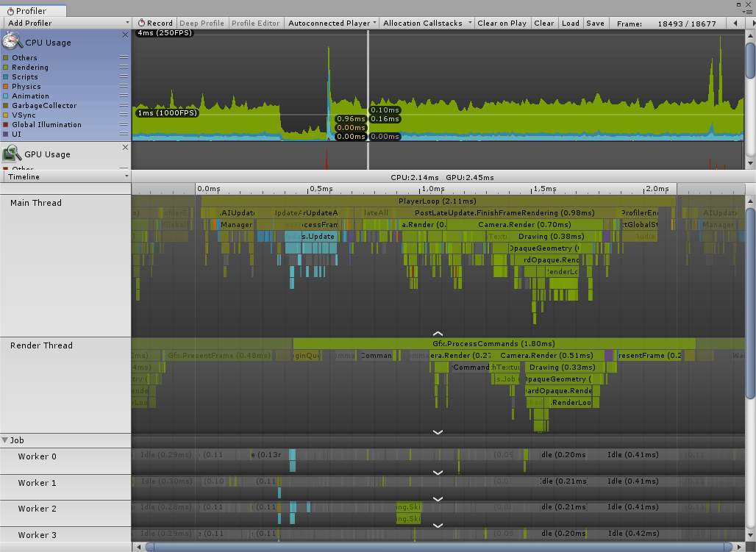Image resolution: width=756 pixels, height=552 pixels.
Task: Click the CPU Usage stopwatch icon
Action: coord(11,42)
